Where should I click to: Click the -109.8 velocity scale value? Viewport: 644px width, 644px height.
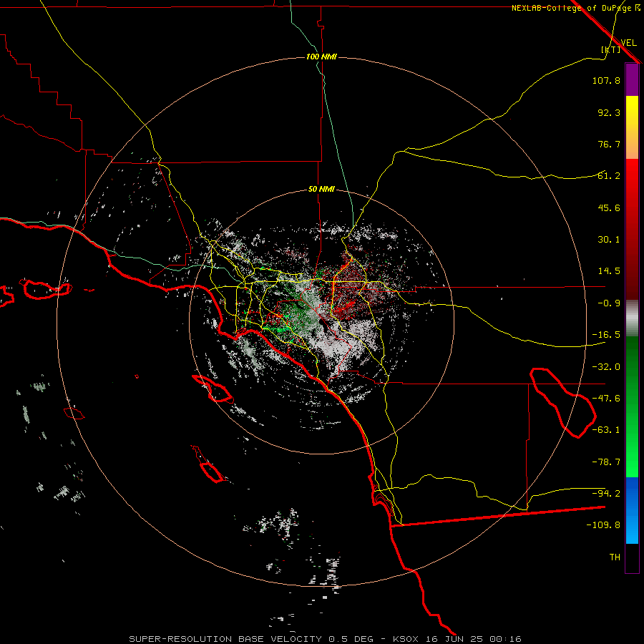tap(603, 525)
